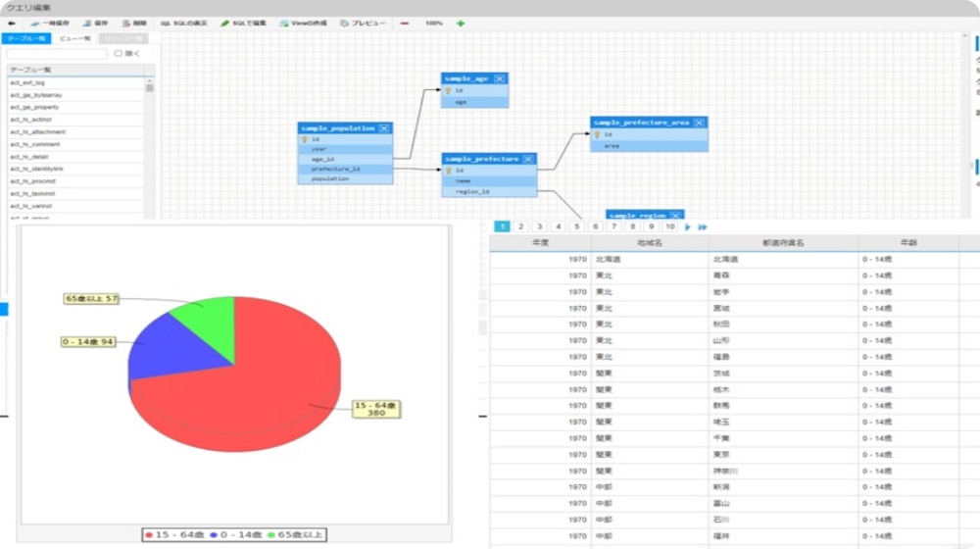Toggle the 除く checkbox

click(x=119, y=54)
